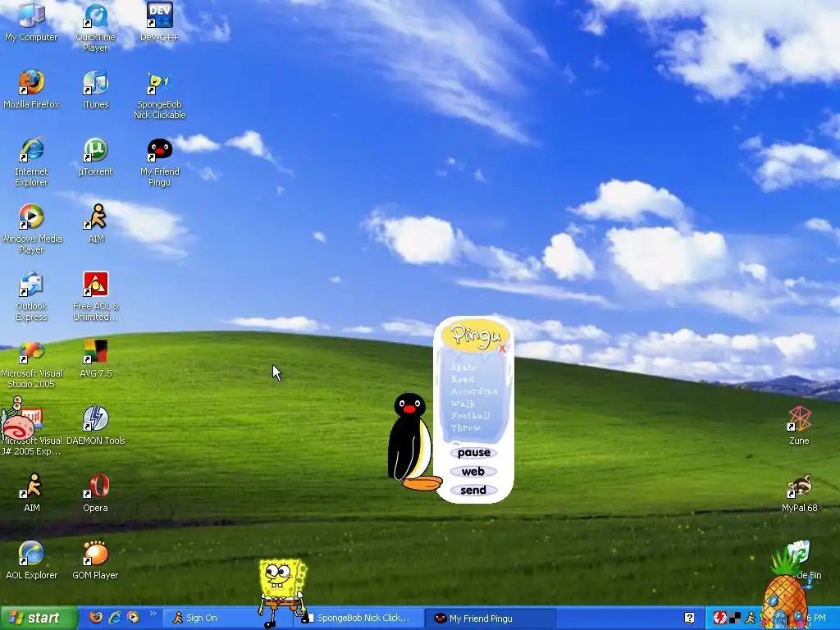Launch Firefox from the Quick Launch bar
The image size is (840, 630).
pyautogui.click(x=96, y=617)
